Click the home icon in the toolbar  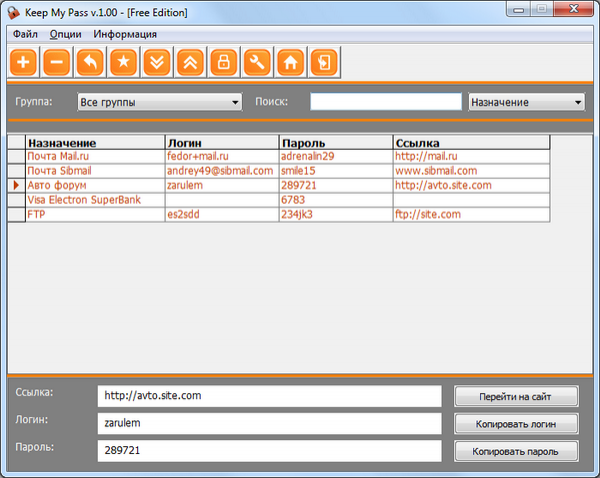pos(290,62)
